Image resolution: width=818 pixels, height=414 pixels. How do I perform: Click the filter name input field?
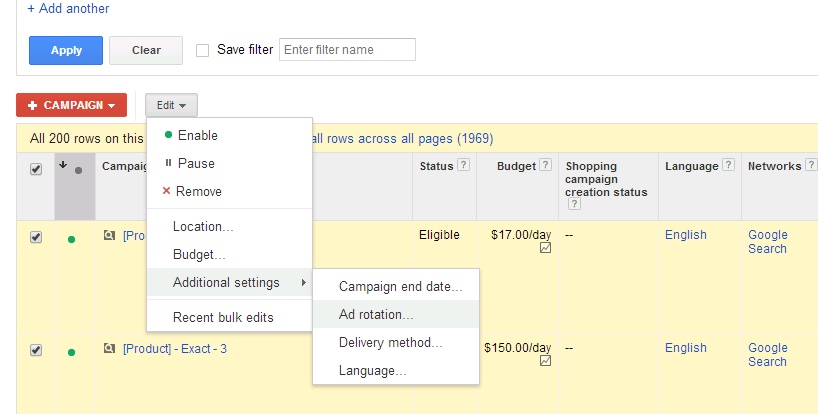click(x=347, y=50)
